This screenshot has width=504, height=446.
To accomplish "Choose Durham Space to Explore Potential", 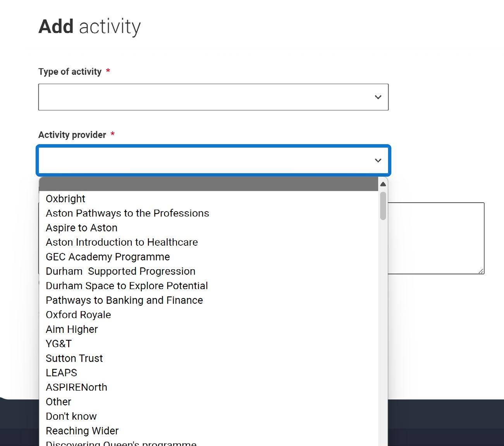I will 127,286.
